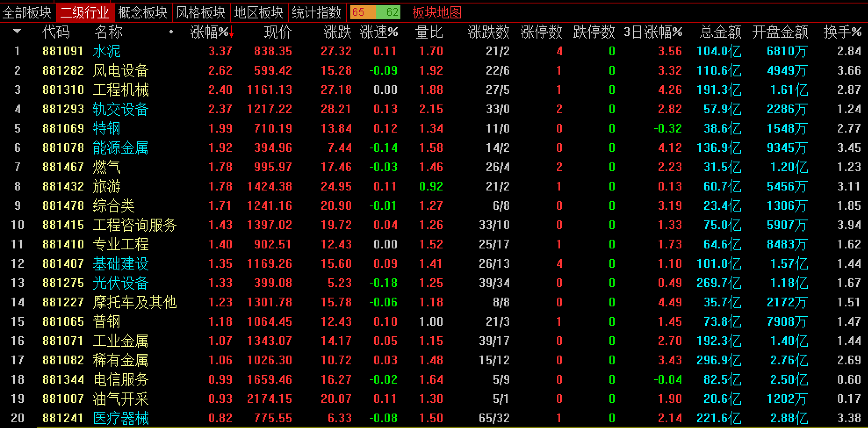The height and width of the screenshot is (428, 868).
Task: Sort by 涨幅% column header
Action: point(212,32)
